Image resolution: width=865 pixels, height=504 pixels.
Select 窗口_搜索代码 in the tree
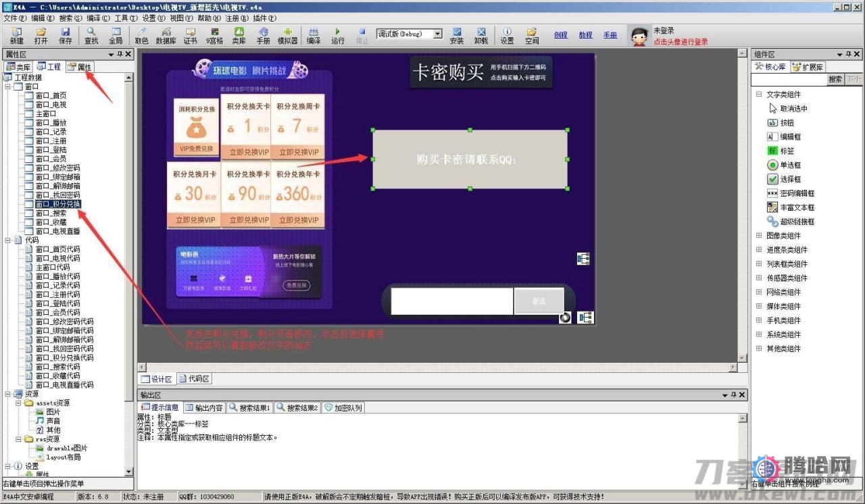tap(57, 367)
